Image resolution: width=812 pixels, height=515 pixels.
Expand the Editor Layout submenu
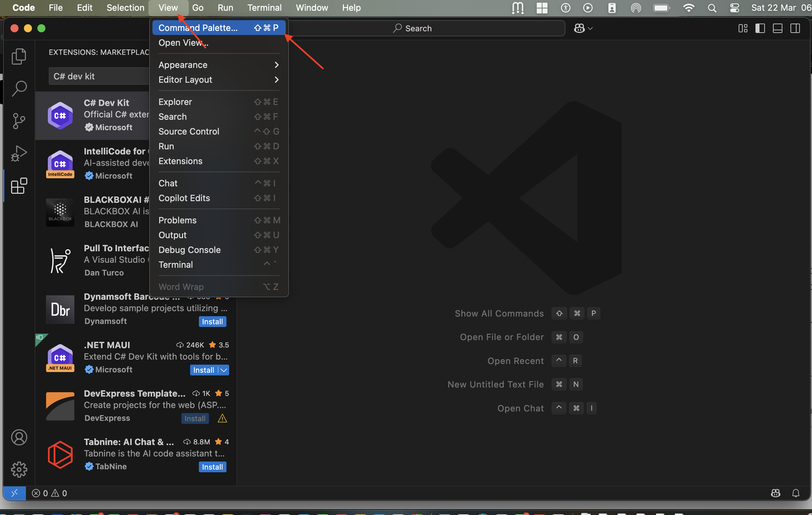[218, 79]
